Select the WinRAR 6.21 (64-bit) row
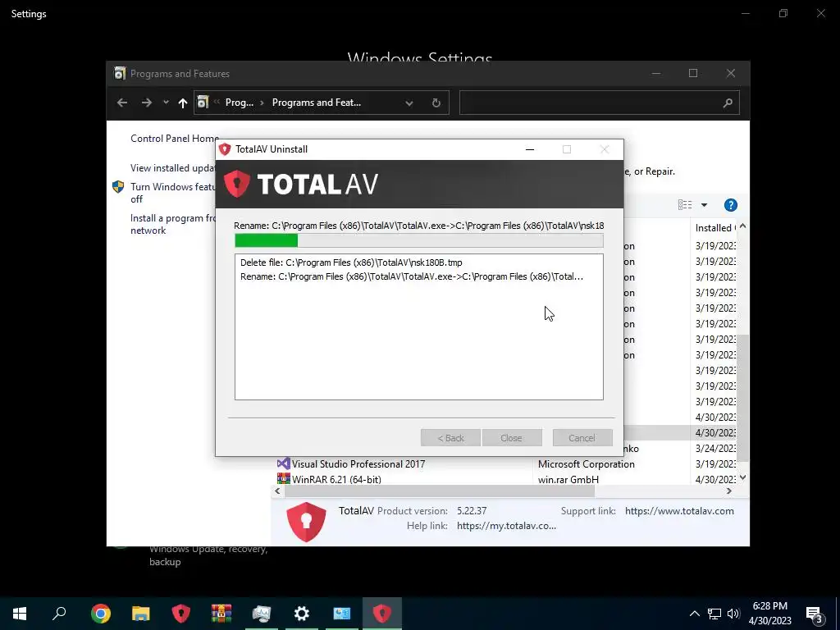Screen dimensions: 840x630 click(336, 479)
